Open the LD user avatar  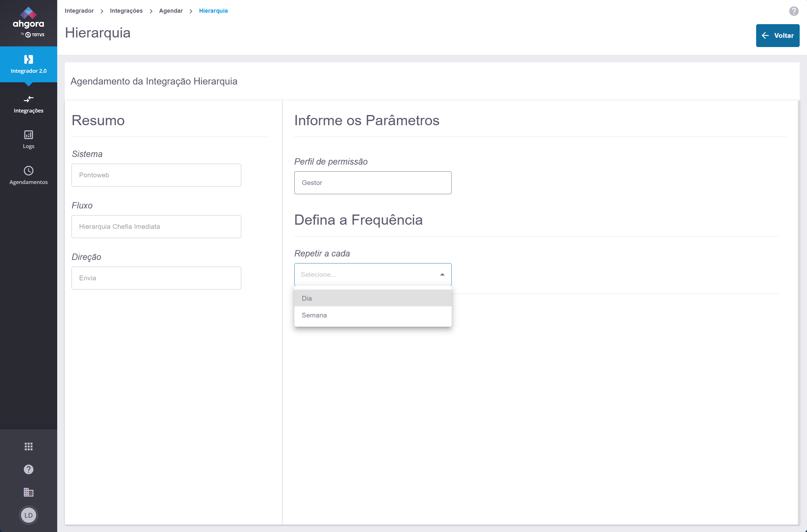point(29,515)
